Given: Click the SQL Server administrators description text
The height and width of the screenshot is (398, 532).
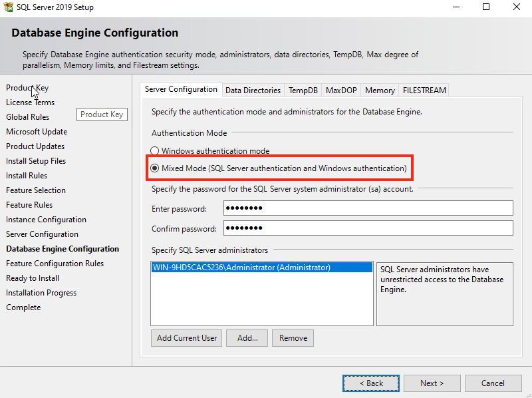Looking at the screenshot, I should [442, 279].
